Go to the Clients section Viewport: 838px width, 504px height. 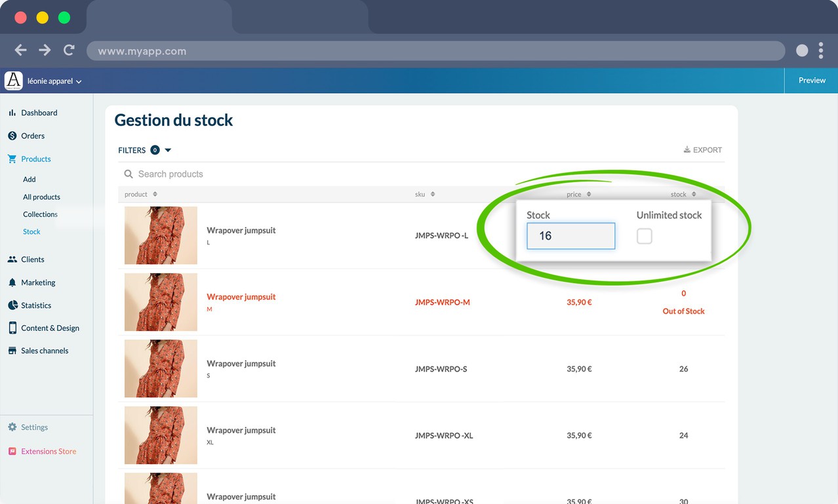(33, 260)
